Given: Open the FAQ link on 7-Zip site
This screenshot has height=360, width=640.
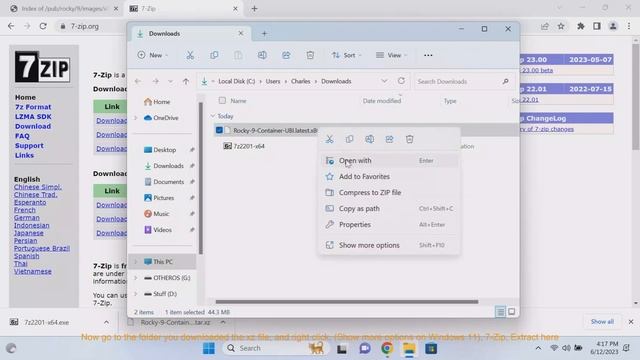Looking at the screenshot, I should pyautogui.click(x=22, y=136).
